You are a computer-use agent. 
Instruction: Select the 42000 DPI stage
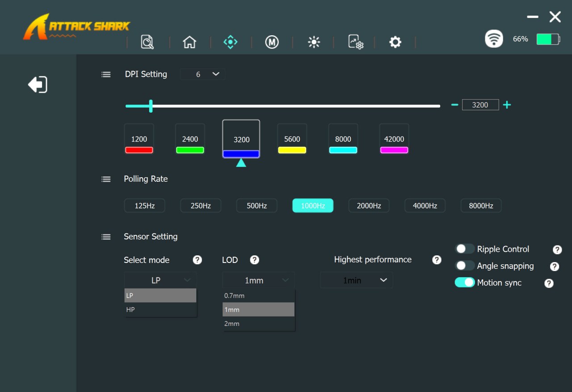coord(394,139)
